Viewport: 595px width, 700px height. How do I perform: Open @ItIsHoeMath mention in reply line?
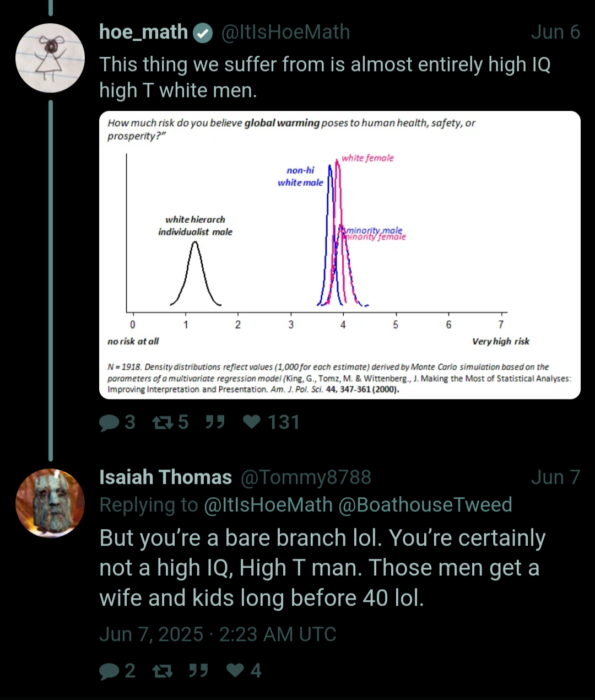tap(268, 505)
